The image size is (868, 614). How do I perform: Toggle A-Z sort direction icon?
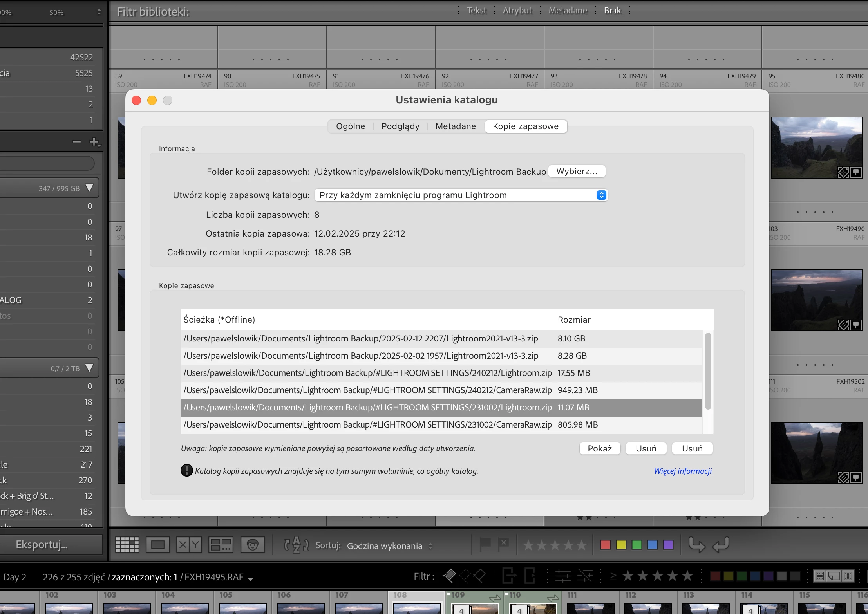click(296, 545)
